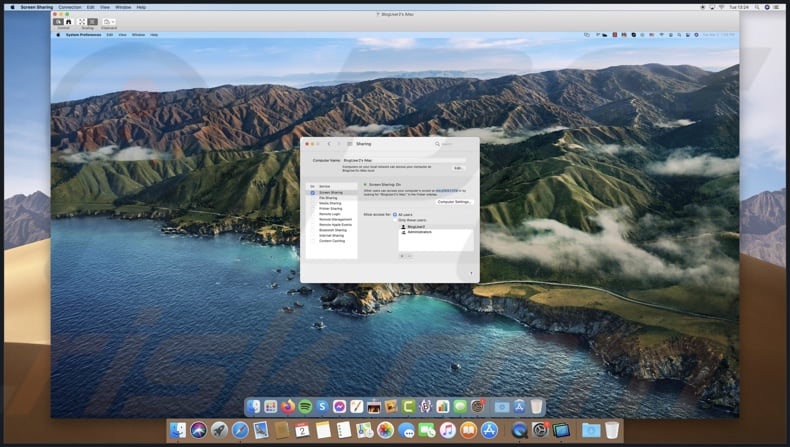Screen dimensions: 790x447
Task: Open Reminders in the local dock
Action: click(x=344, y=430)
